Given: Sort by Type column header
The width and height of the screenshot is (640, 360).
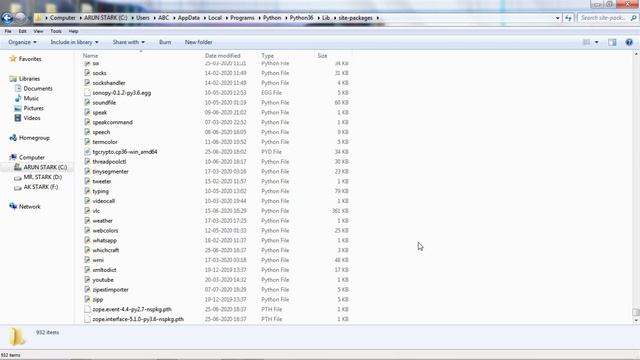Looking at the screenshot, I should [x=267, y=56].
